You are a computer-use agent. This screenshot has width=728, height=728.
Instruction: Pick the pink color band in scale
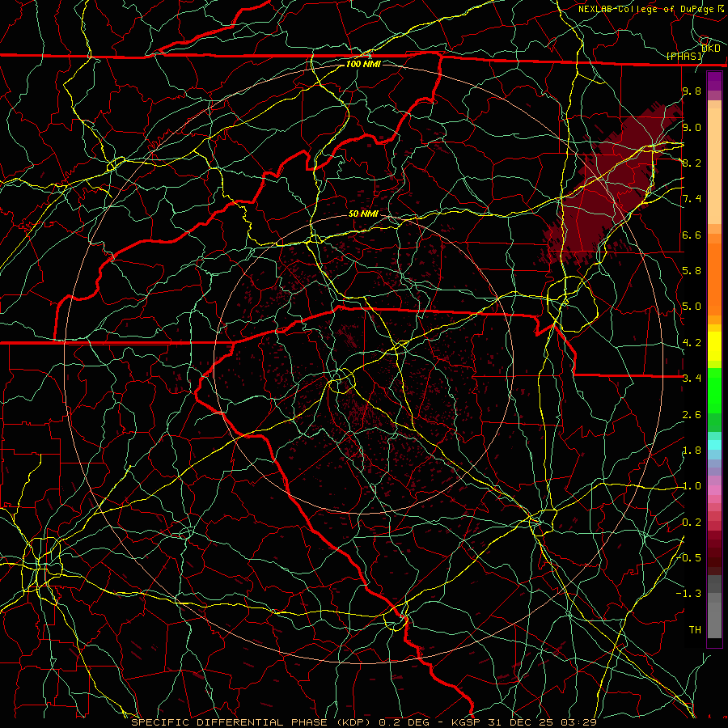714,490
